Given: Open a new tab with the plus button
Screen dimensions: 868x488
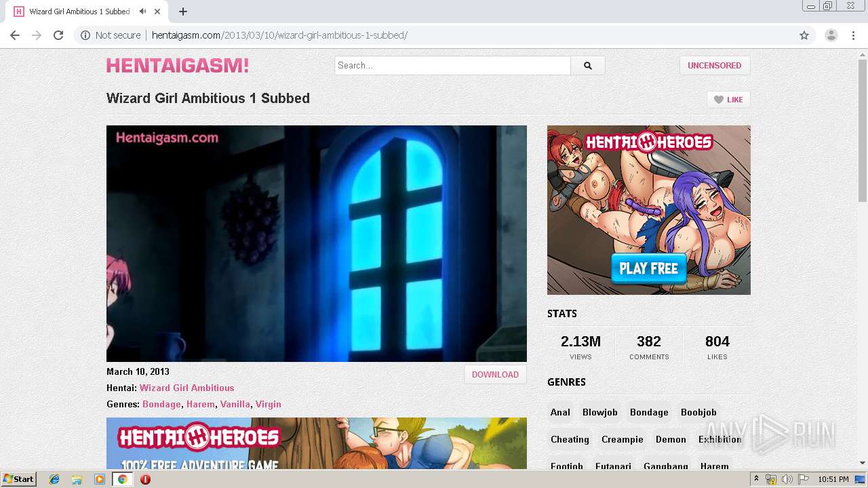Looking at the screenshot, I should pyautogui.click(x=183, y=12).
